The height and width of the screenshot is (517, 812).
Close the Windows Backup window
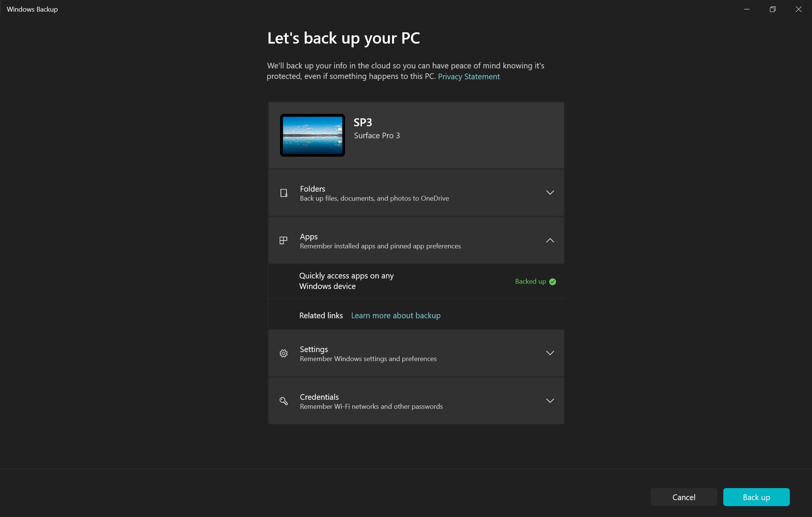point(798,9)
